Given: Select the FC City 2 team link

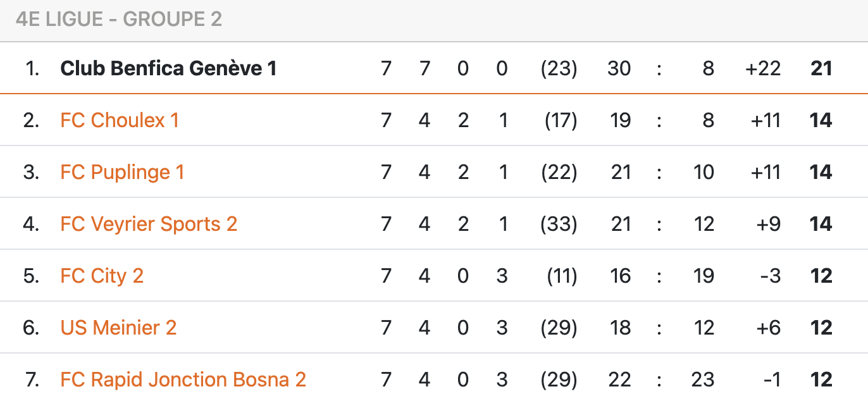Looking at the screenshot, I should [102, 276].
